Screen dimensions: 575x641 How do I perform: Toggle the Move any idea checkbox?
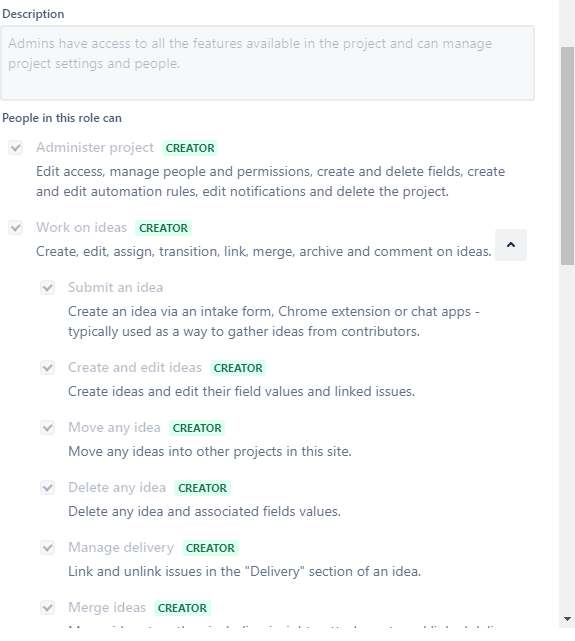click(47, 428)
